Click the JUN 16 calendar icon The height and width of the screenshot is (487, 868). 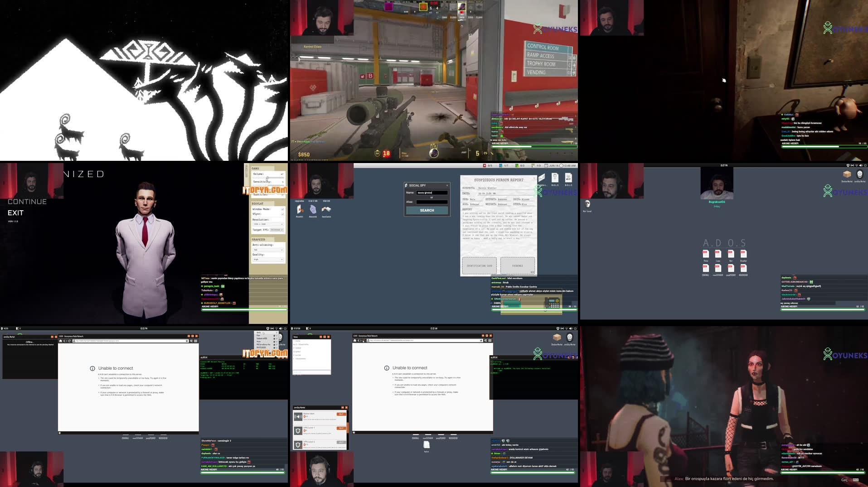pyautogui.click(x=547, y=165)
